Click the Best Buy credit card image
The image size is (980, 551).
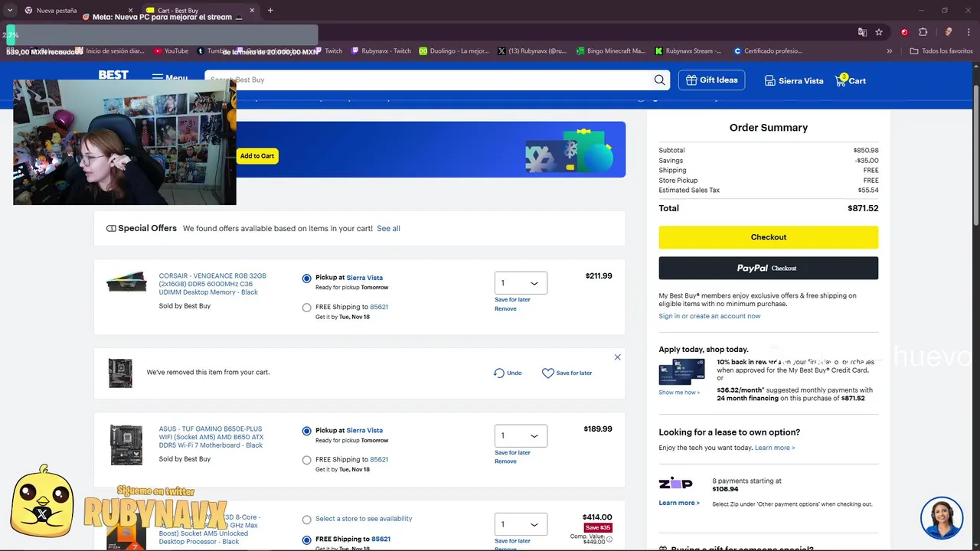[x=681, y=372]
